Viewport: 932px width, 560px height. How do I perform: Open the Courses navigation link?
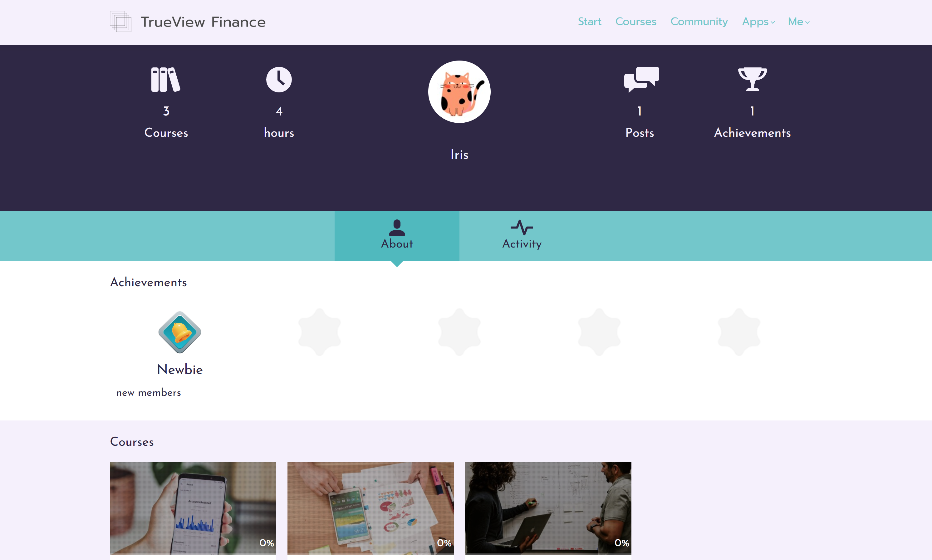[636, 22]
